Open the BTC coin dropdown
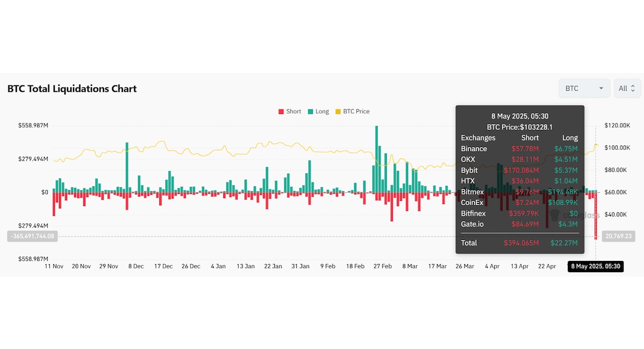The width and height of the screenshot is (644, 349). pos(584,88)
